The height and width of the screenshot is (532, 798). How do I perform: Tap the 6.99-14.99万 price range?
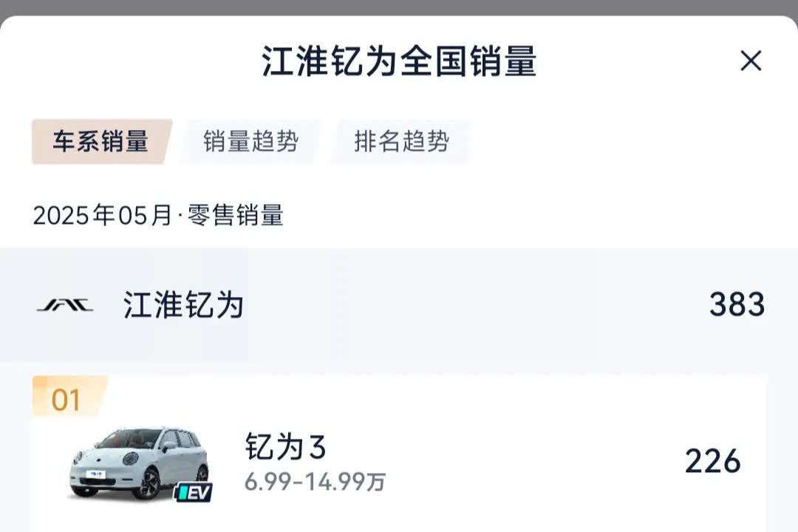click(315, 482)
